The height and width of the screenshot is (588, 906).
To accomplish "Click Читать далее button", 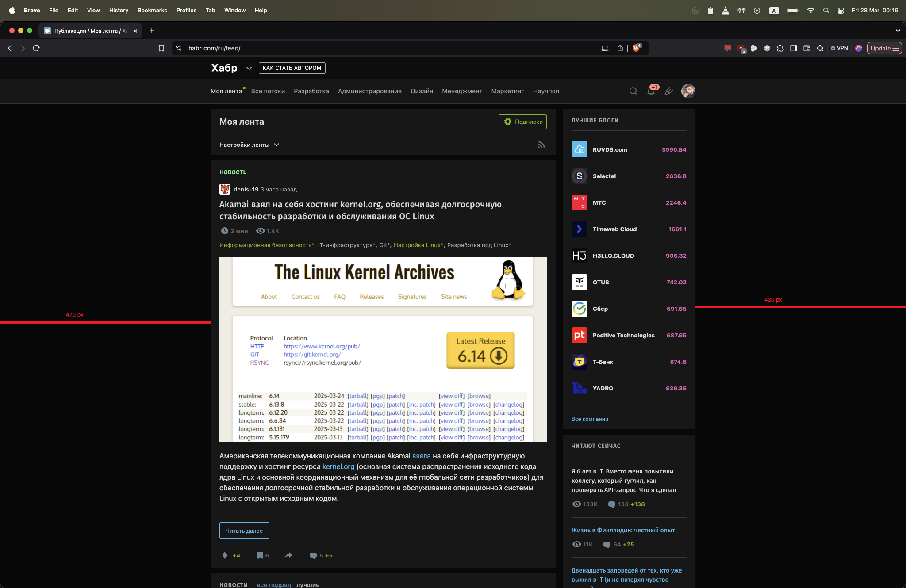I will (x=244, y=531).
